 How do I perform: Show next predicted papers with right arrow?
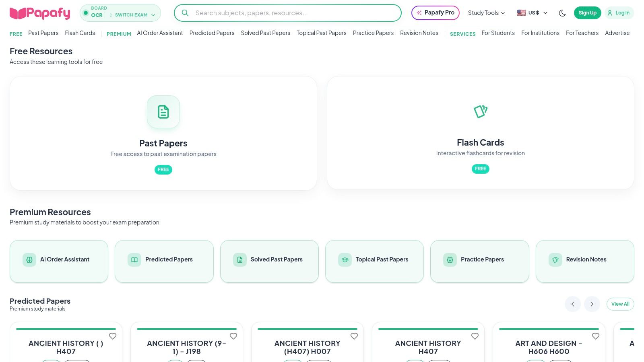[592, 304]
